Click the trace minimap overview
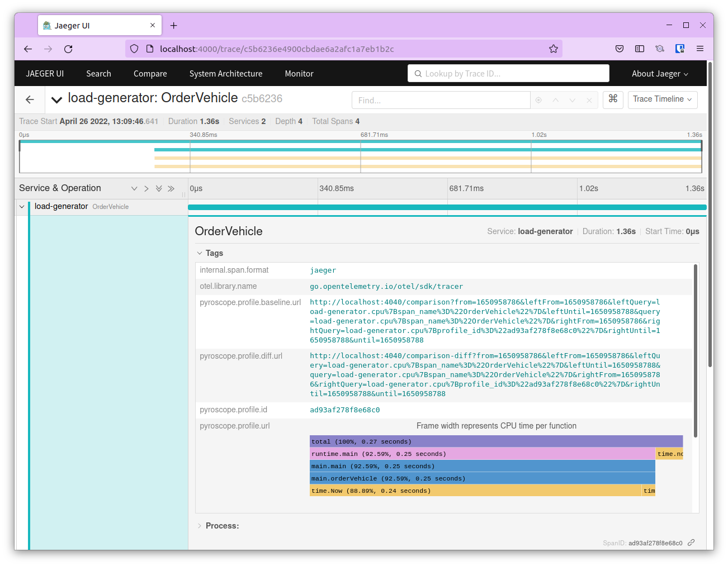The width and height of the screenshot is (728, 566). (x=361, y=156)
